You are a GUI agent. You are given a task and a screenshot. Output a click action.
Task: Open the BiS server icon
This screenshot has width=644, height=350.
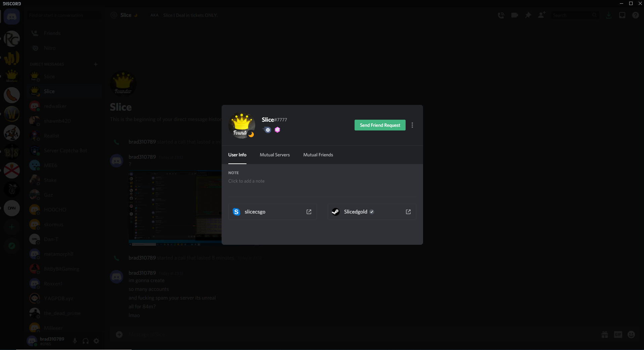(x=12, y=152)
